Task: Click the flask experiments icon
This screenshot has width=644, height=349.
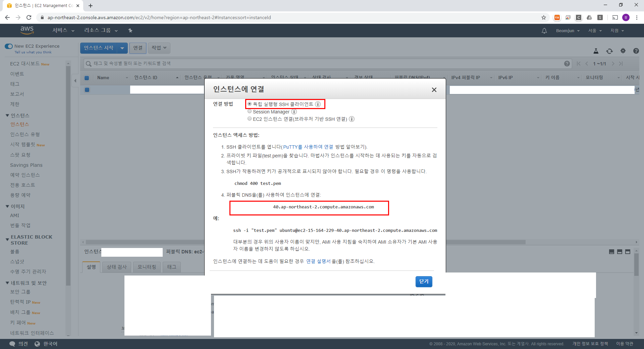Action: 596,51
